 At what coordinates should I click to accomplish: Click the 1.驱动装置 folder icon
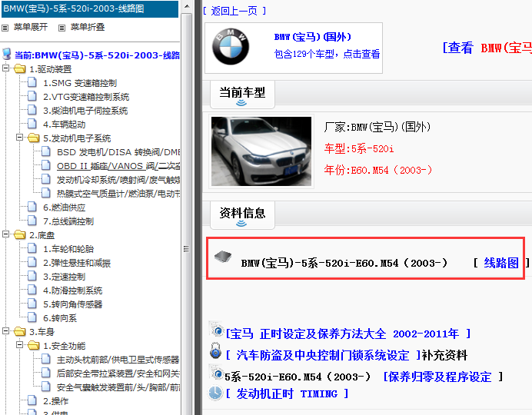coord(20,69)
